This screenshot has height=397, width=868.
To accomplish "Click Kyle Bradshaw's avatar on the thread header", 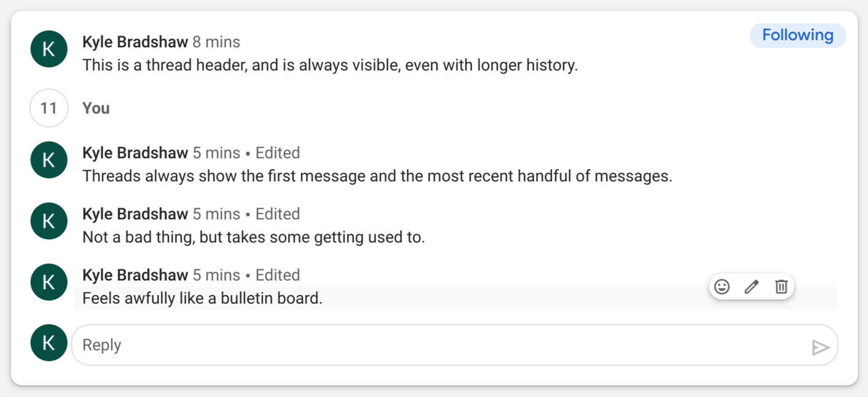I will click(x=48, y=49).
